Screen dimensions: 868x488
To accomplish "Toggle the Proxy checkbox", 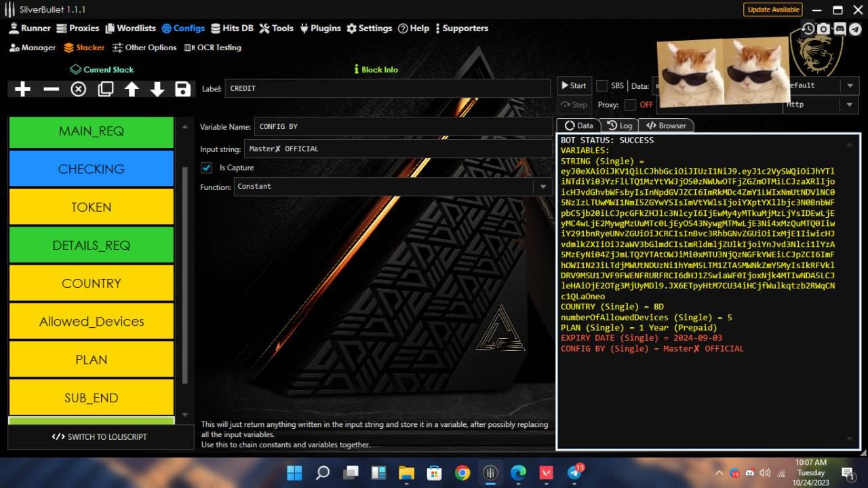I will click(630, 105).
